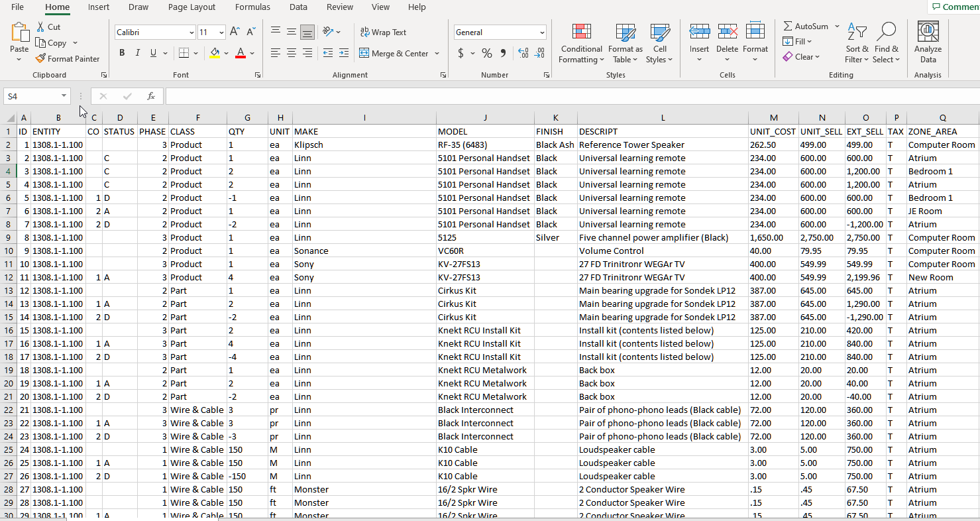Align cell text to the left
Viewport: 980px width, 521px height.
[276, 53]
